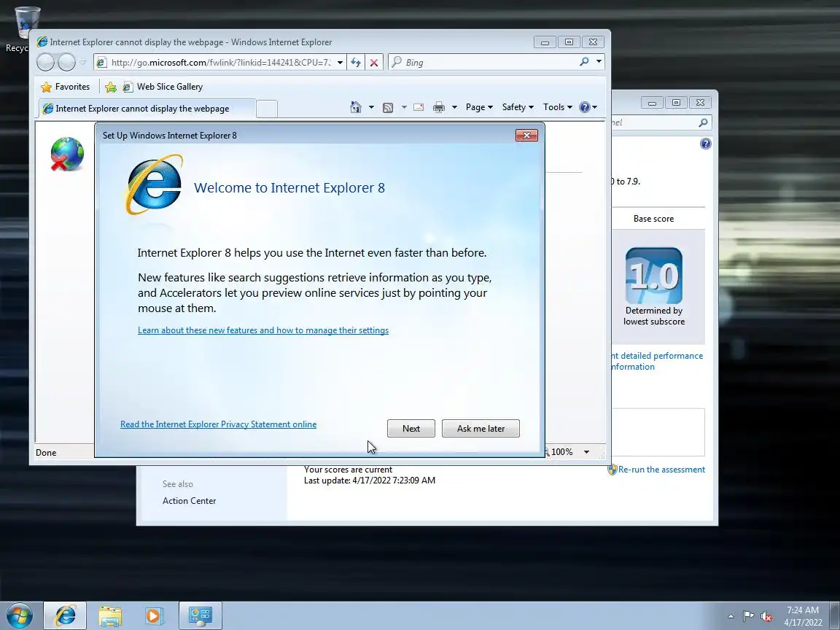Click the address bar URL field
840x630 pixels.
pyautogui.click(x=221, y=63)
